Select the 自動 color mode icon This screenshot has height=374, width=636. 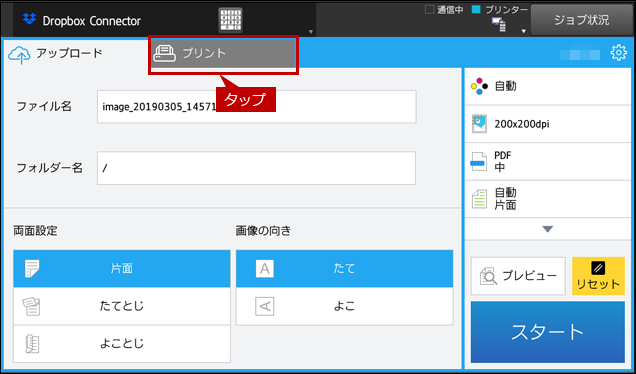479,86
